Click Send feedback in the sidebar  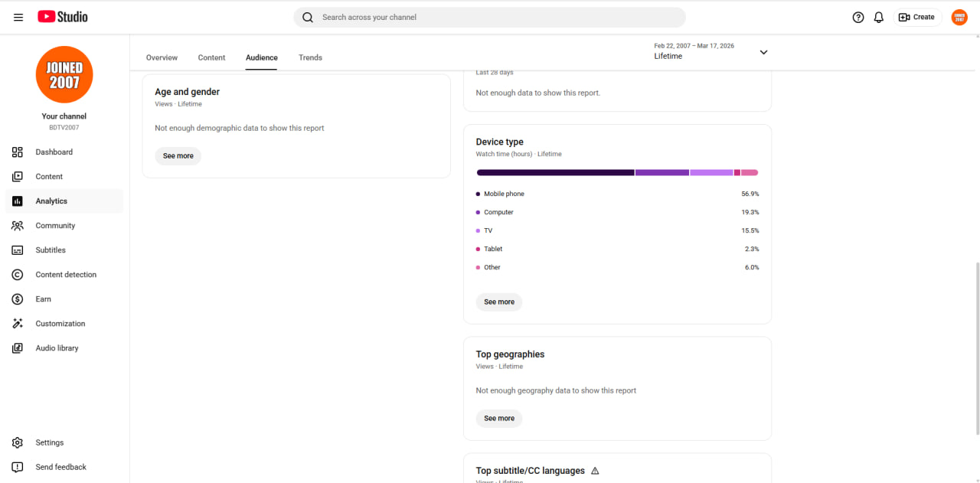pyautogui.click(x=64, y=467)
